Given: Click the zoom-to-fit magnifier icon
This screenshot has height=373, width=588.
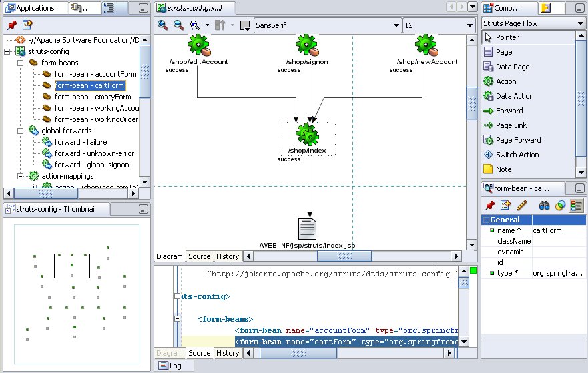Looking at the screenshot, I should tap(195, 25).
